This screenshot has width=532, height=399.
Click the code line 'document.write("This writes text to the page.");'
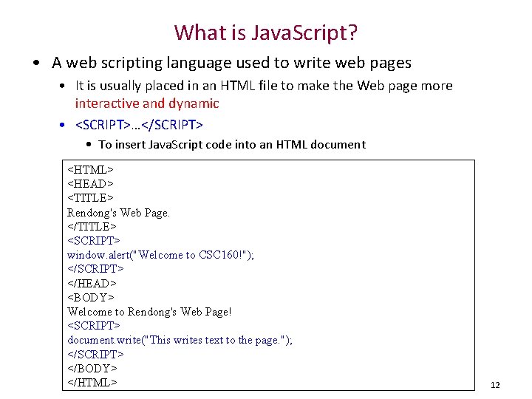180,340
